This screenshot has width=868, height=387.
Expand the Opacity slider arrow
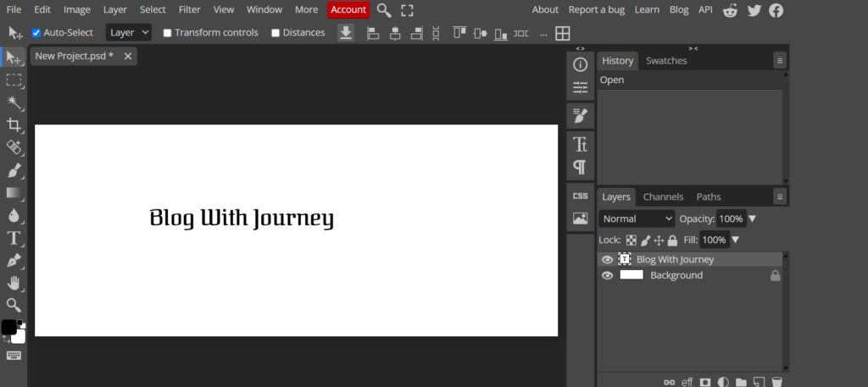(x=752, y=219)
